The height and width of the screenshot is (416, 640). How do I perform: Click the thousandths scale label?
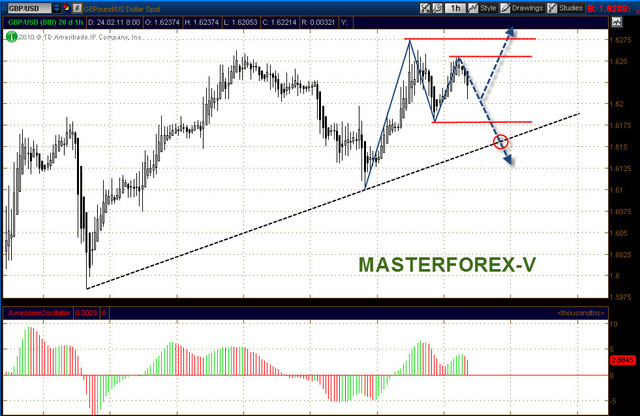coord(581,313)
